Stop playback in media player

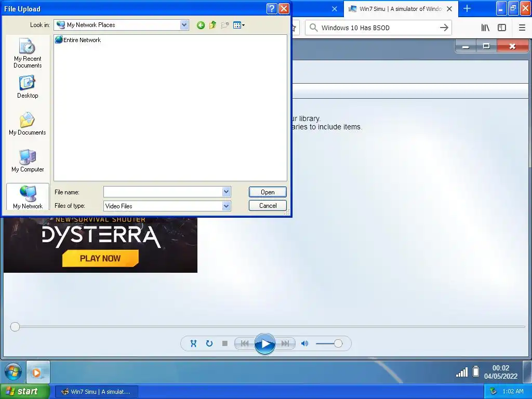click(224, 343)
